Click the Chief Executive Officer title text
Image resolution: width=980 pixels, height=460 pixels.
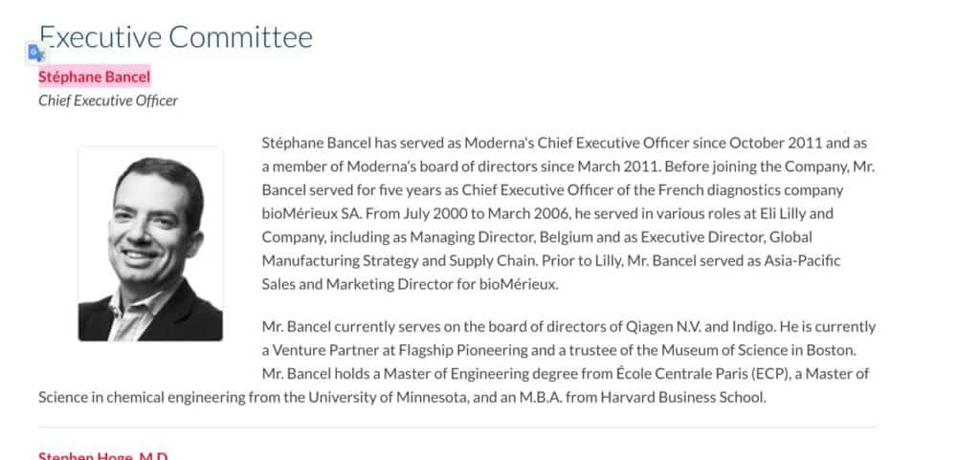pos(107,100)
